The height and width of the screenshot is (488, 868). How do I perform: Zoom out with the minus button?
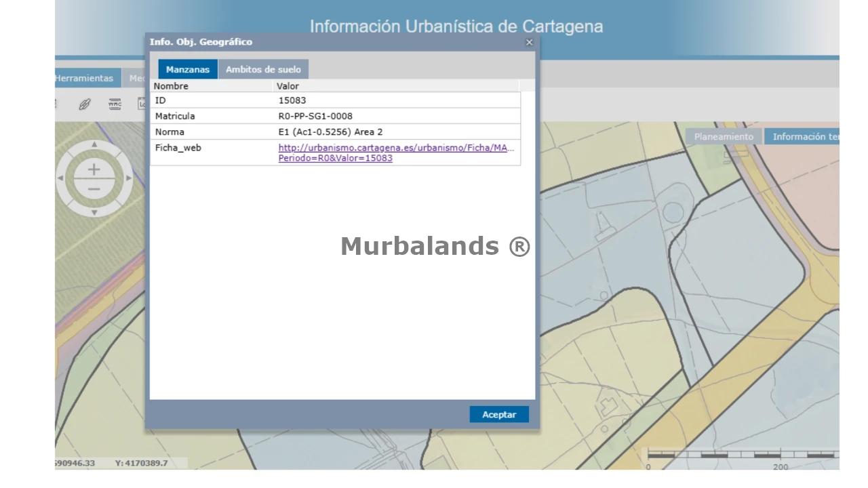click(94, 189)
